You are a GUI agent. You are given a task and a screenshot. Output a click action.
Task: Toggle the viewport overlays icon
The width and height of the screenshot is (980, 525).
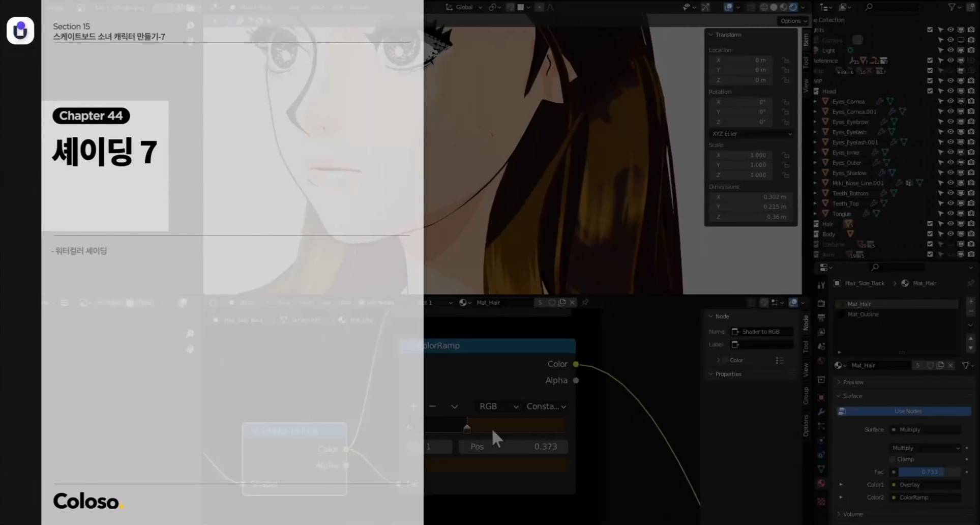(728, 7)
